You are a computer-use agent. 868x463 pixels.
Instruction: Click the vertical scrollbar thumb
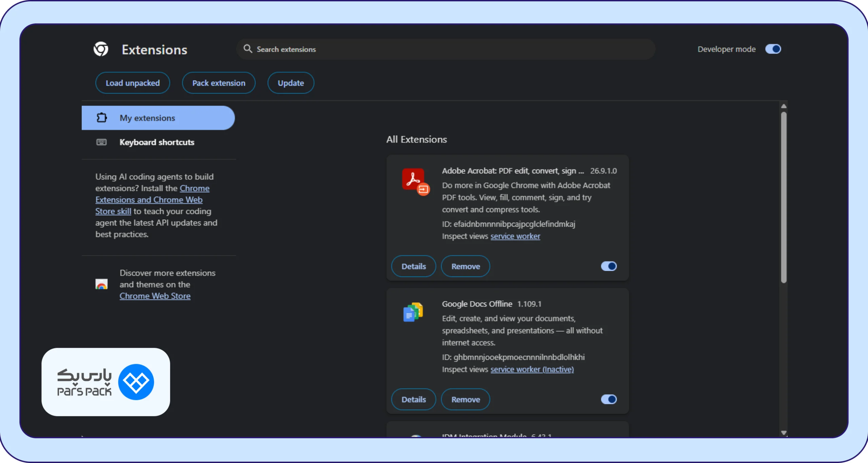(x=784, y=197)
